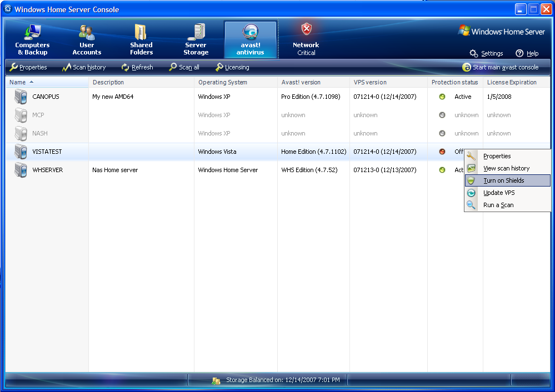Minimize the Windows Home Server Console window
The width and height of the screenshot is (555, 392).
point(521,9)
